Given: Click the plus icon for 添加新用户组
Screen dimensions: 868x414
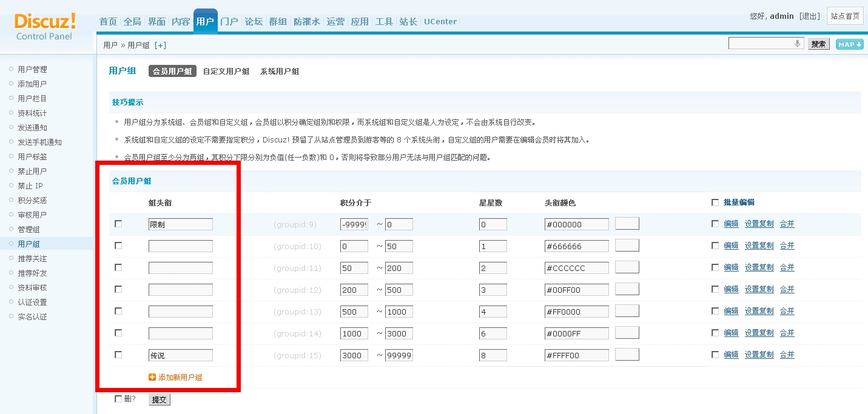Looking at the screenshot, I should (x=152, y=377).
